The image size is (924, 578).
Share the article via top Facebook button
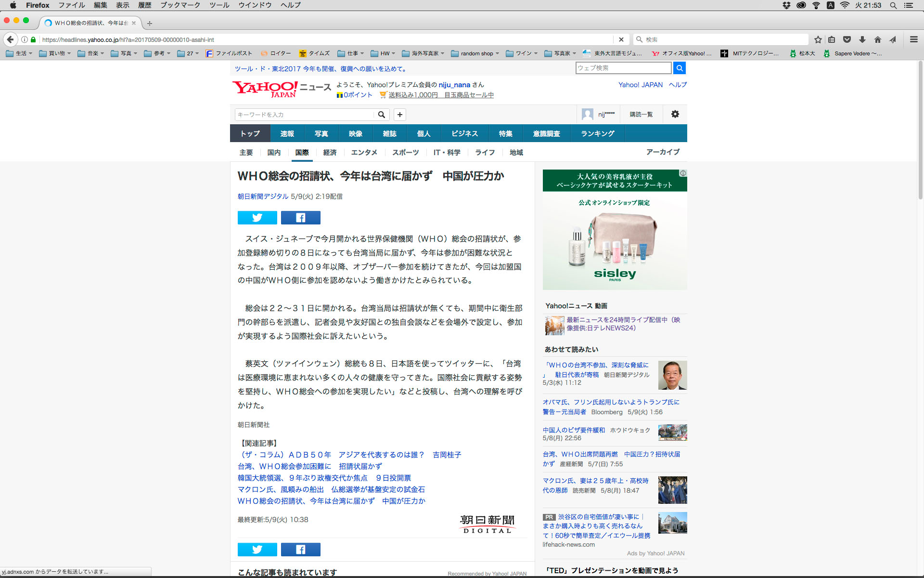point(300,218)
